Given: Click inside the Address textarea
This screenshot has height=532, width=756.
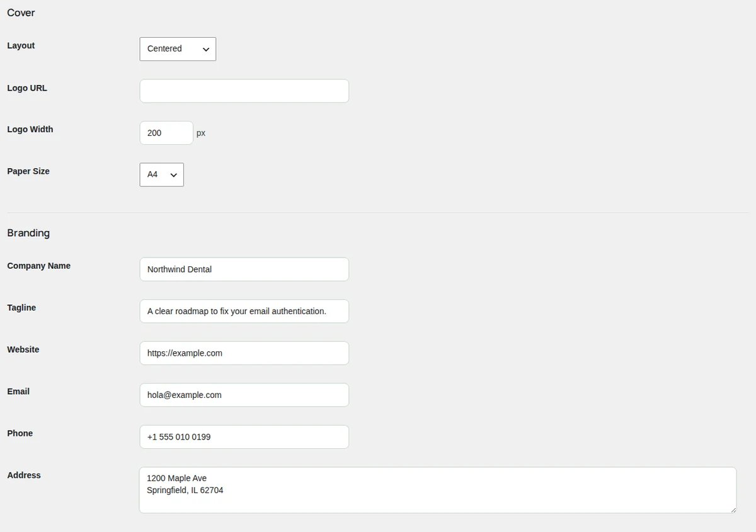Looking at the screenshot, I should [x=438, y=490].
